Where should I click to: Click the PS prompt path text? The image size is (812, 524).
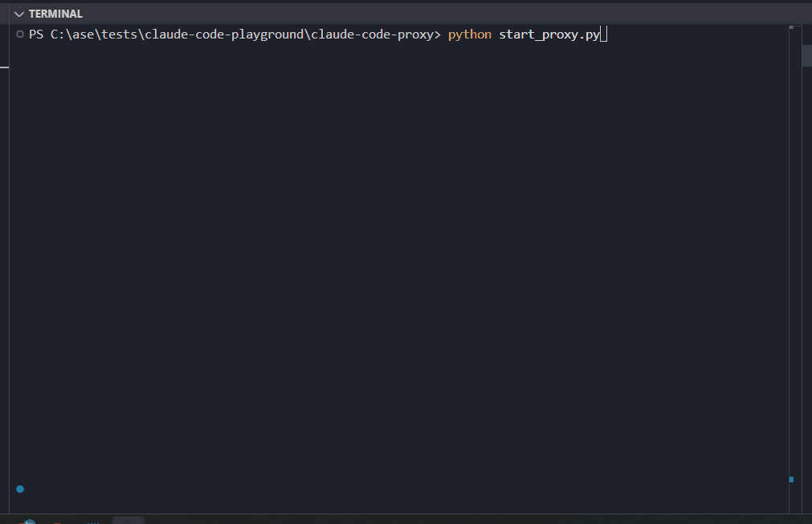pyautogui.click(x=235, y=35)
